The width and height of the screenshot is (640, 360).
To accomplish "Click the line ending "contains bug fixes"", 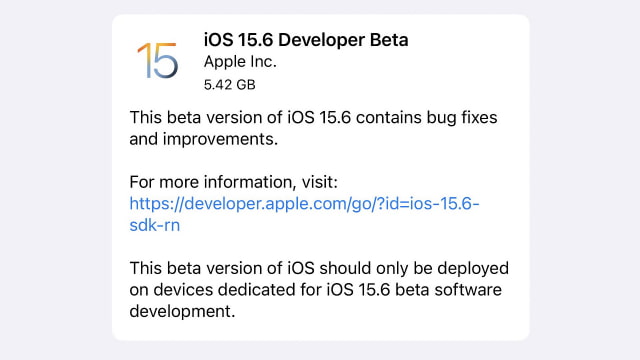I will pos(313,118).
